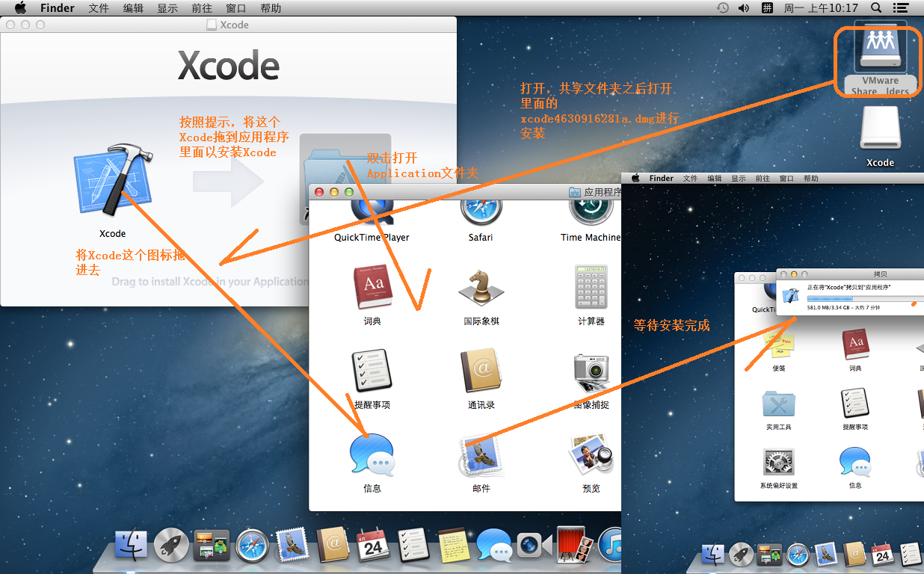Open Contacts from the main Dock

click(333, 546)
